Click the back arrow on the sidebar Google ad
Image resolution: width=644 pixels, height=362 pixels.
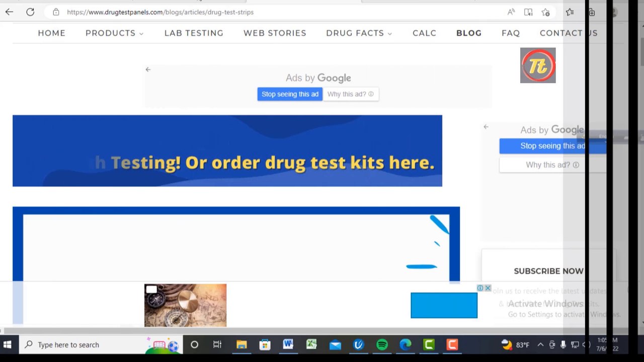(486, 127)
